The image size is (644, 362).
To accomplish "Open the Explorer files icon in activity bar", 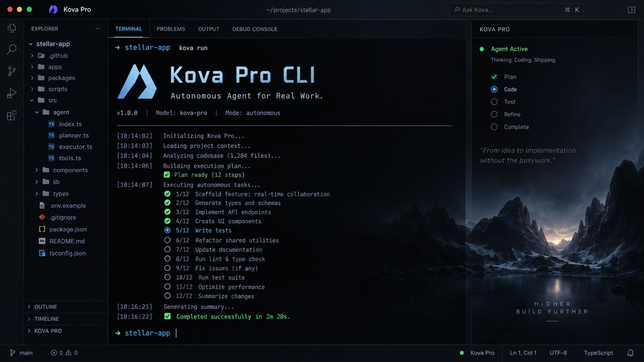I will pos(12,28).
